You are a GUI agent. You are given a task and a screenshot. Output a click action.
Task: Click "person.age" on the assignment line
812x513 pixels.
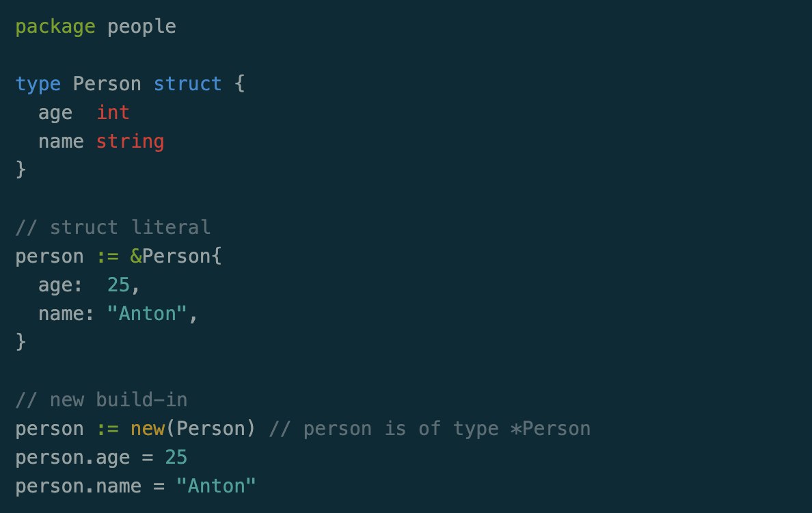72,458
